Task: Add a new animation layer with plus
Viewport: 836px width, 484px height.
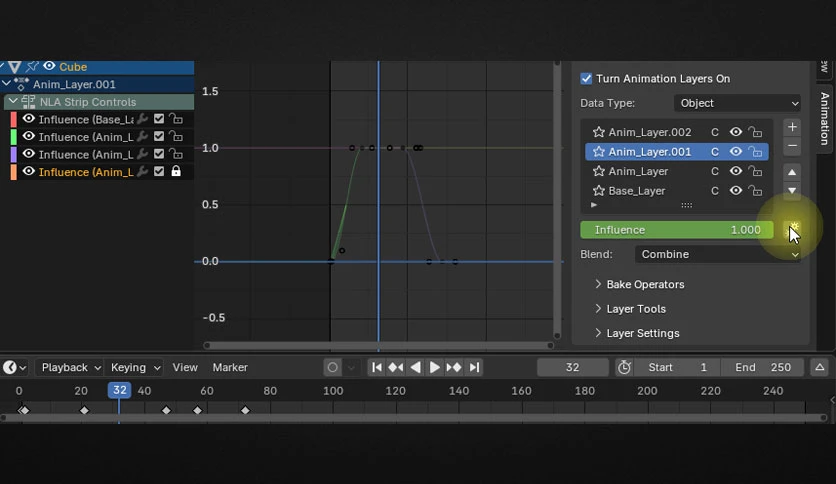Action: (x=792, y=127)
